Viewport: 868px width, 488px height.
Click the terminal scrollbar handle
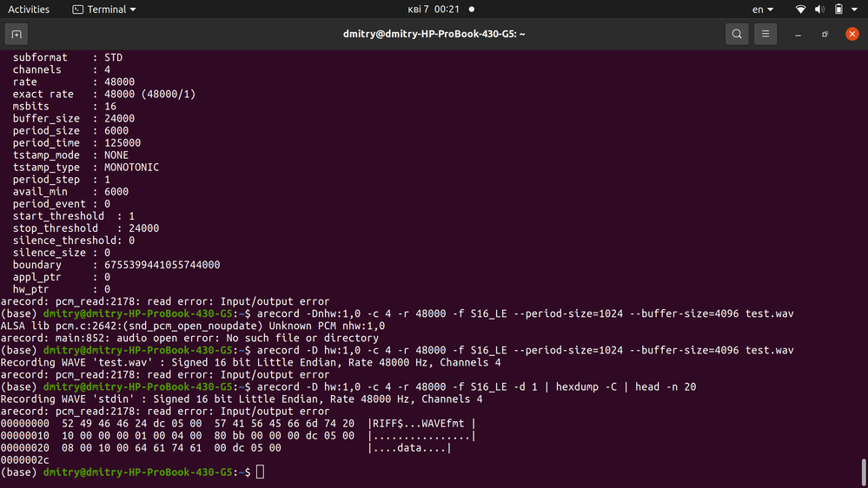pyautogui.click(x=864, y=472)
